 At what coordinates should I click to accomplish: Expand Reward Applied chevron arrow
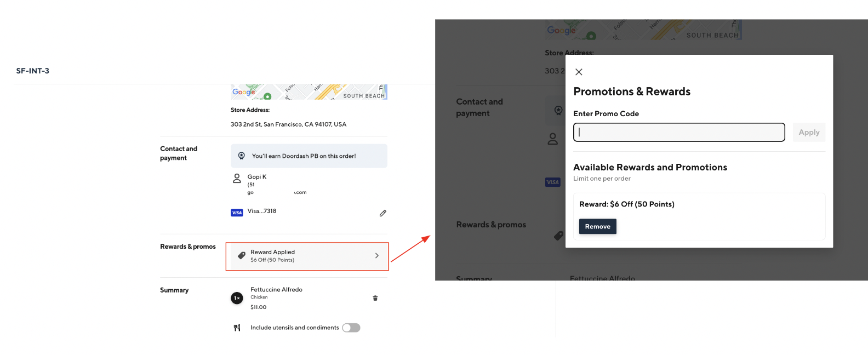click(x=376, y=255)
